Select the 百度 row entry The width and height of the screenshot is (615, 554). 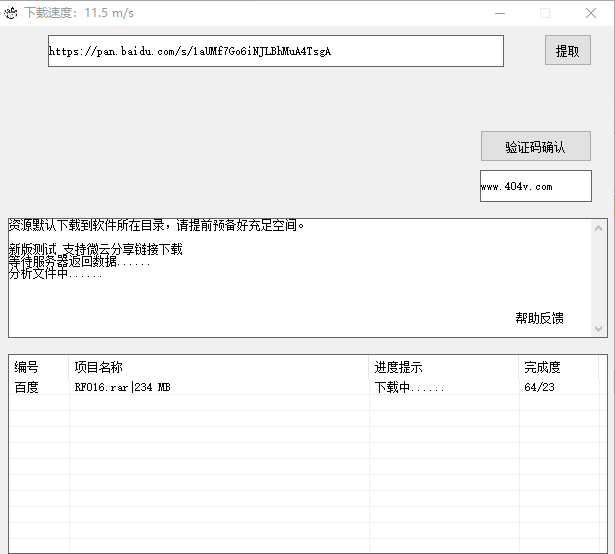coord(26,387)
